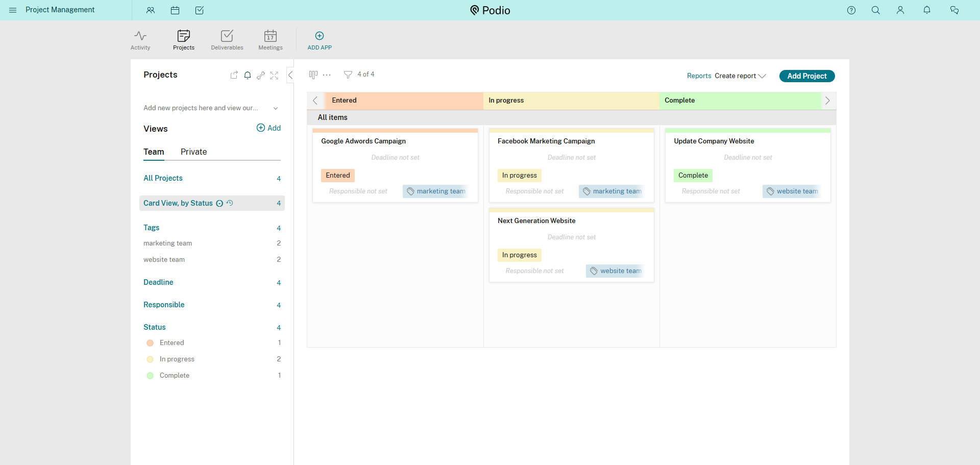Switch to the Private views tab

coord(193,152)
